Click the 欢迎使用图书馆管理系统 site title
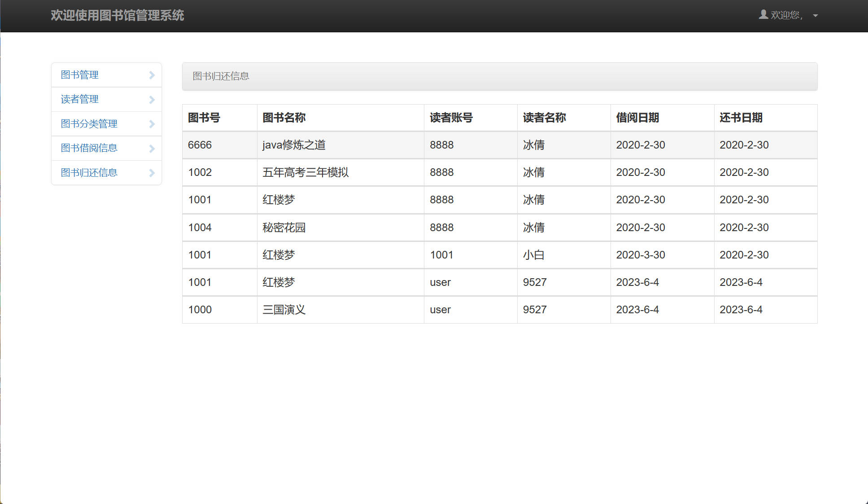The width and height of the screenshot is (868, 504). coord(117,15)
